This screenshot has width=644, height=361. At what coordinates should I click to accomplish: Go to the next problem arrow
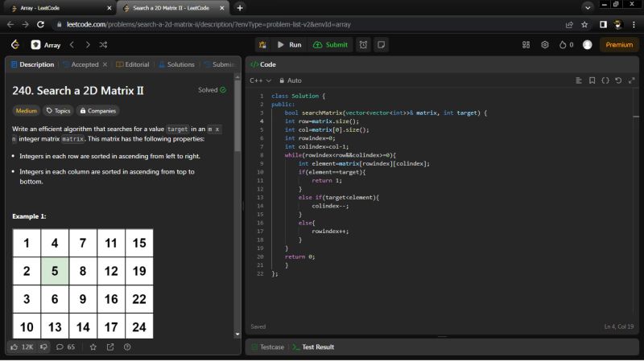tap(88, 45)
